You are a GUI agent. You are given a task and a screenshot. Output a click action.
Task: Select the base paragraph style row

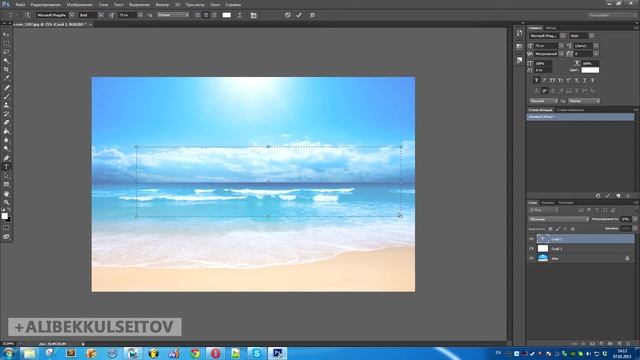(x=580, y=117)
